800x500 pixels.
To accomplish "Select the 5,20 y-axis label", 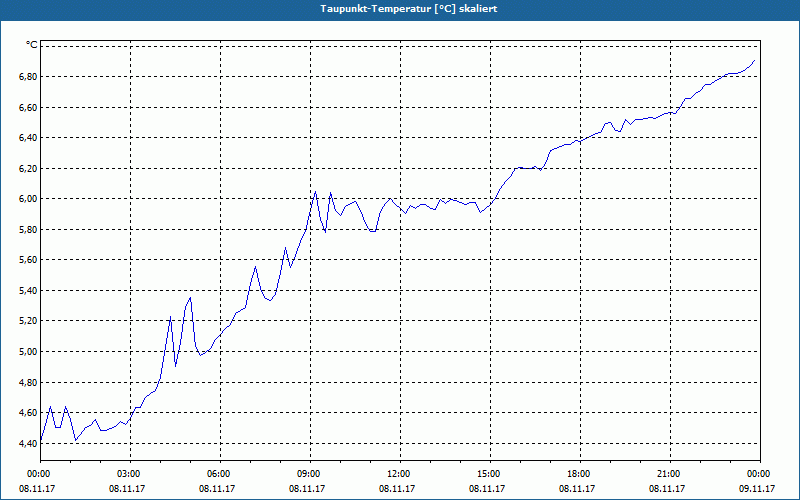I will click(29, 321).
